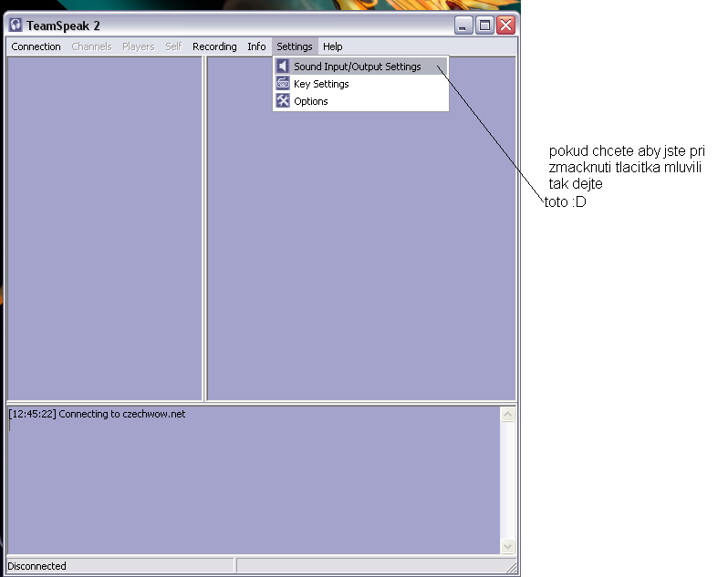Click the TeamSpeak icon in the title bar
Image resolution: width=728 pixels, height=577 pixels.
[x=16, y=26]
